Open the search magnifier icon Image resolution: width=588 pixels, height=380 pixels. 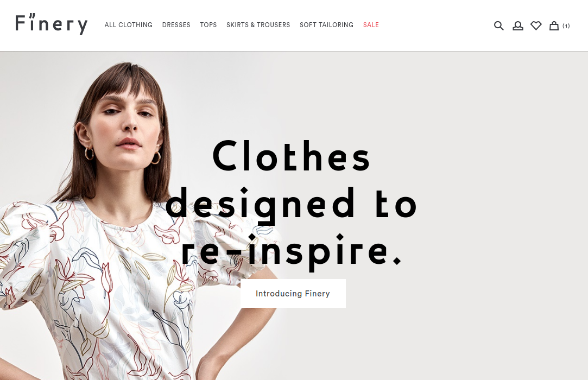[x=498, y=26]
